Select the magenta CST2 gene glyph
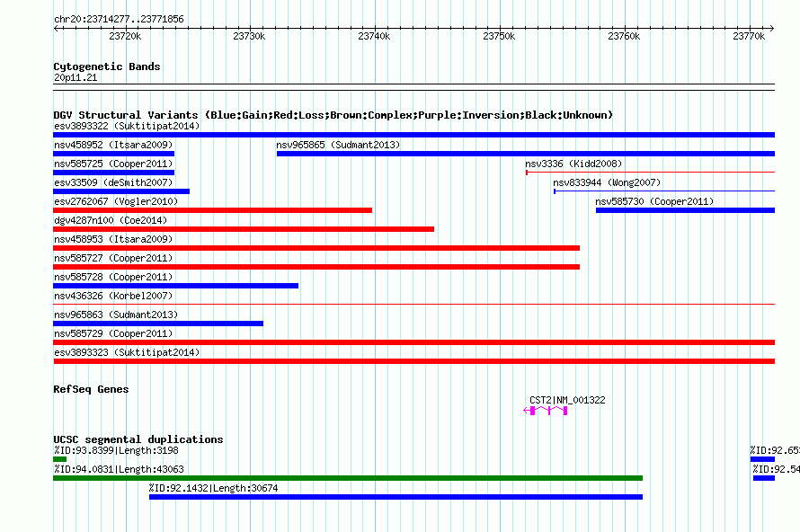 click(546, 411)
